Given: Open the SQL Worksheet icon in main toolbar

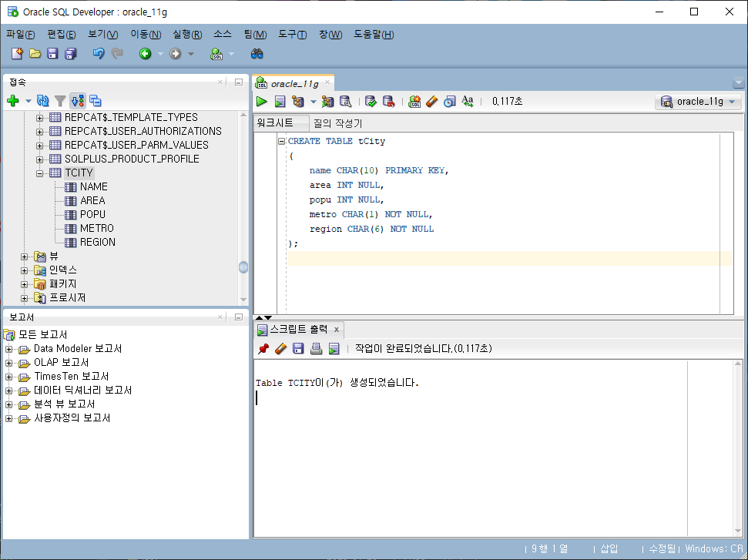Looking at the screenshot, I should pos(216,53).
